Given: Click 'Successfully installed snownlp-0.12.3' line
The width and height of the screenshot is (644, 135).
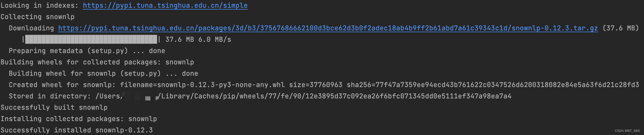Looking at the screenshot, I should 77,130.
